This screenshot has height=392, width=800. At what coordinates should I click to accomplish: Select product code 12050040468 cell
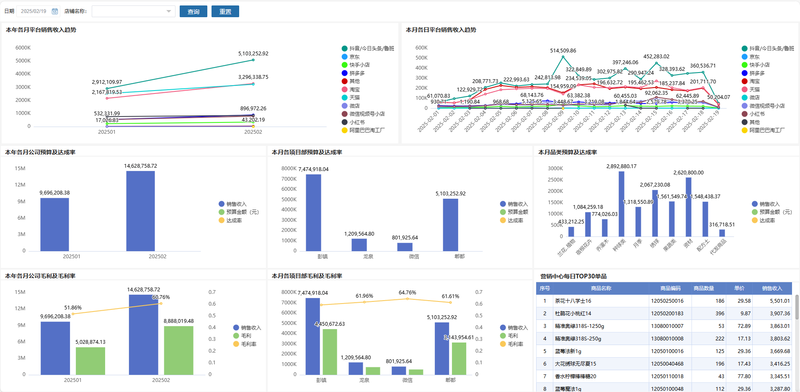click(x=669, y=363)
